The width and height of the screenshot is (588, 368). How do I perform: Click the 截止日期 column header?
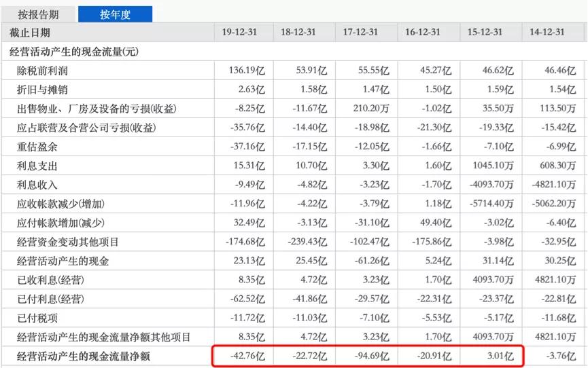(x=30, y=33)
